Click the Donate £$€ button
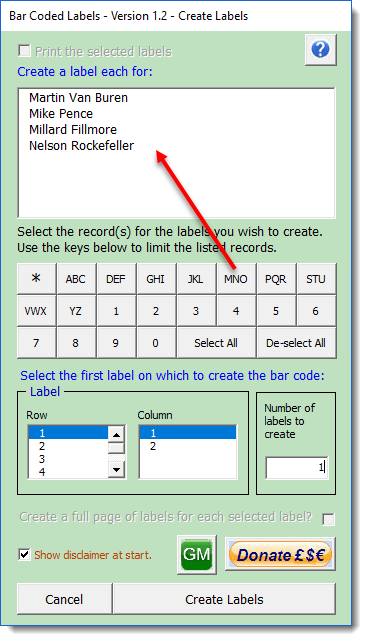Image resolution: width=367 pixels, height=641 pixels. pos(280,555)
